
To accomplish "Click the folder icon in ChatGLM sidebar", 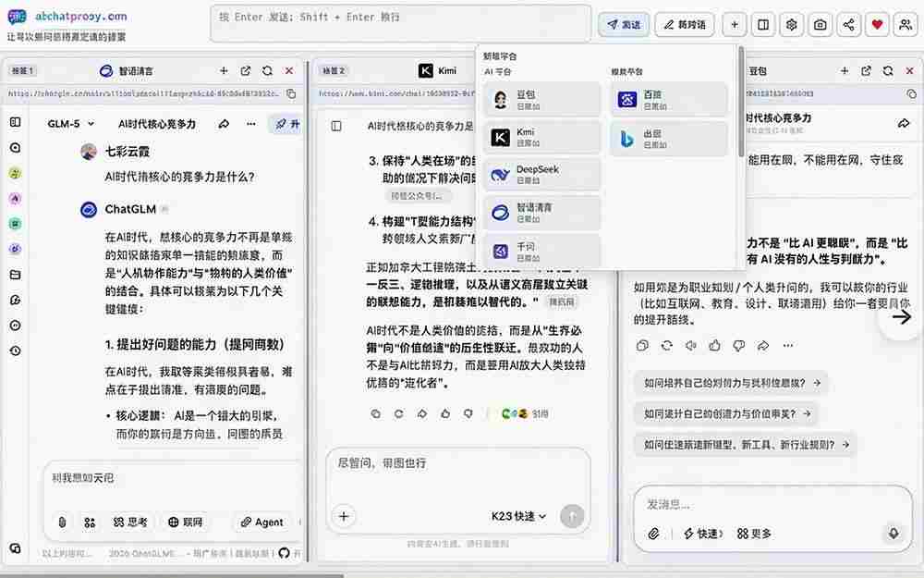I will (16, 275).
